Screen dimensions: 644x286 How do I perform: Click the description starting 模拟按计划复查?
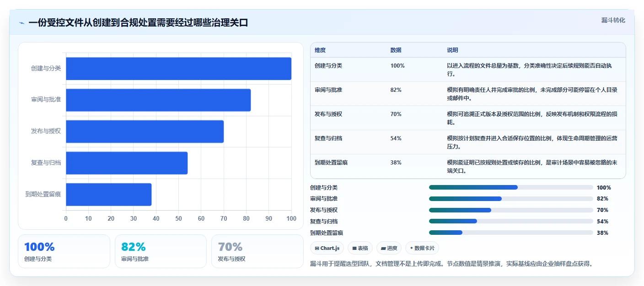point(532,142)
